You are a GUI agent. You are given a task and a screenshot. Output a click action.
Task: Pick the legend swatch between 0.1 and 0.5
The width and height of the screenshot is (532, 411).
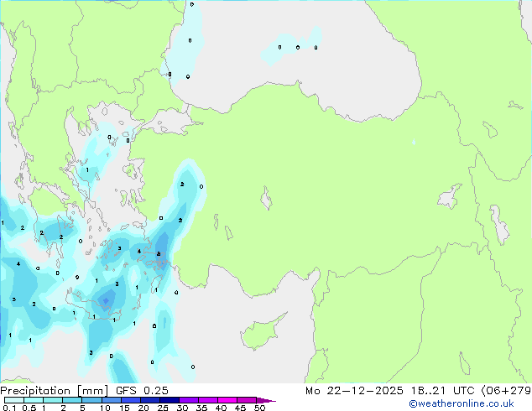[x=14, y=400]
